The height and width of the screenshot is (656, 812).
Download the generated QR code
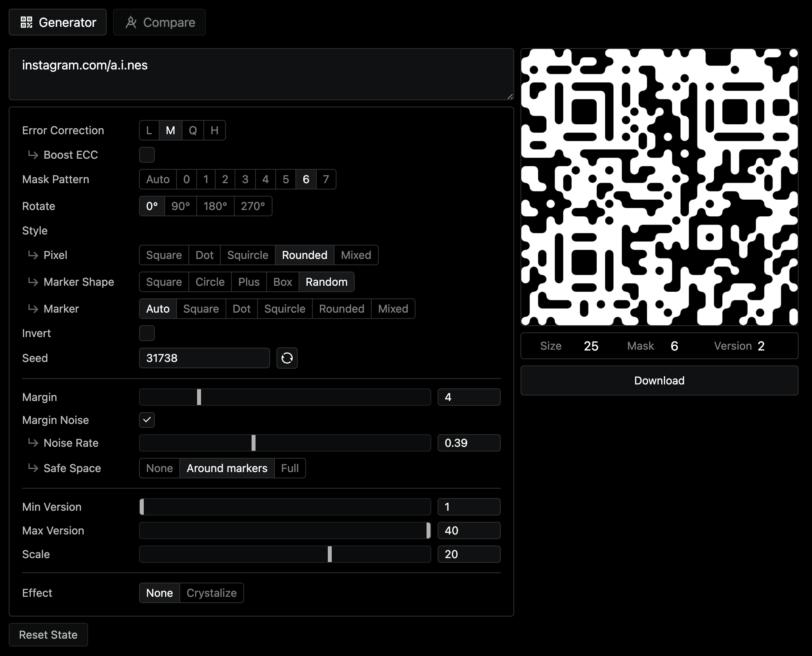point(659,380)
